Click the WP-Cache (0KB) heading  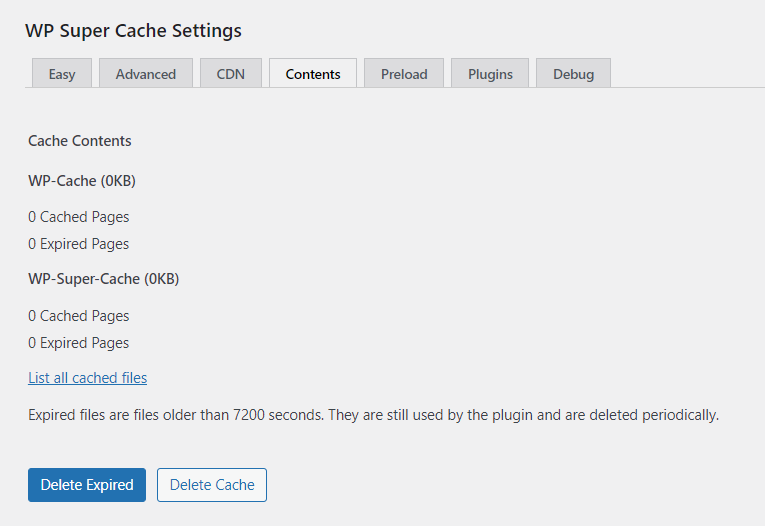point(82,181)
